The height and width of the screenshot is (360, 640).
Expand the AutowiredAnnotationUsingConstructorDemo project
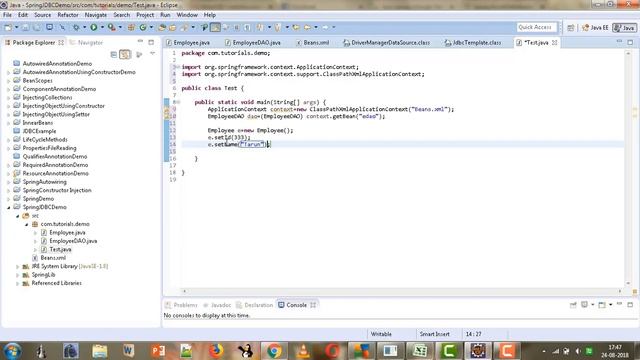point(9,72)
